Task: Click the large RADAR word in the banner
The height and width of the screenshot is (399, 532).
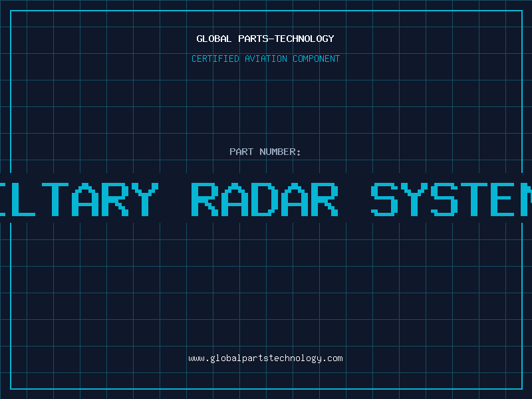Action: tap(265, 199)
